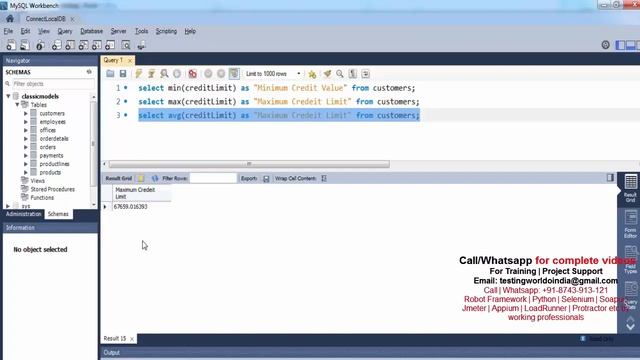
Task: Toggle wrap cell content in results
Action: click(324, 178)
